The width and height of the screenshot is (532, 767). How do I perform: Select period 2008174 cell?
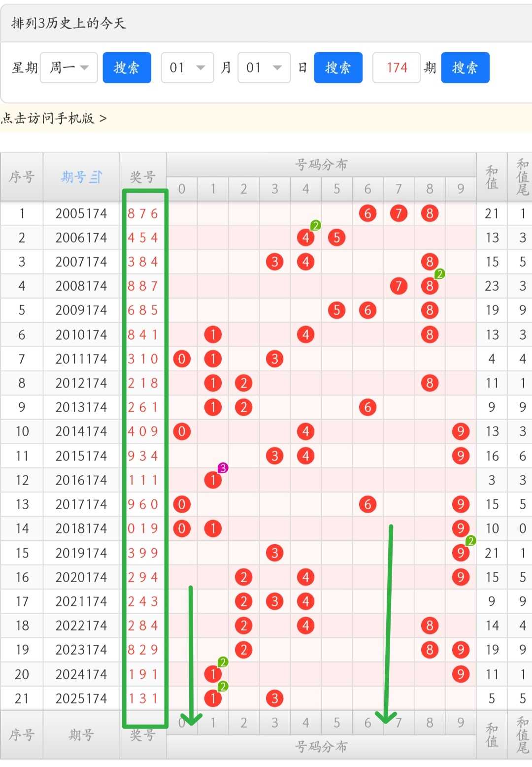(81, 286)
